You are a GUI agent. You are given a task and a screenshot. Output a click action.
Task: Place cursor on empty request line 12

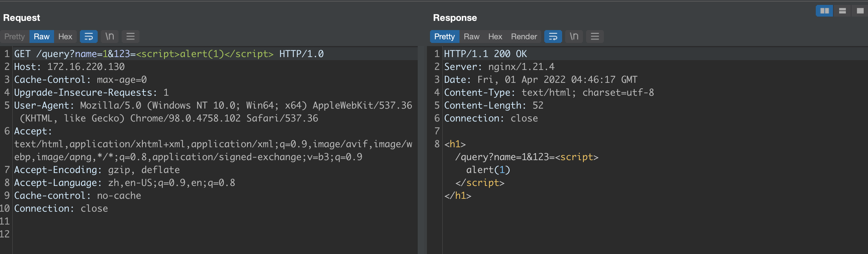click(216, 234)
